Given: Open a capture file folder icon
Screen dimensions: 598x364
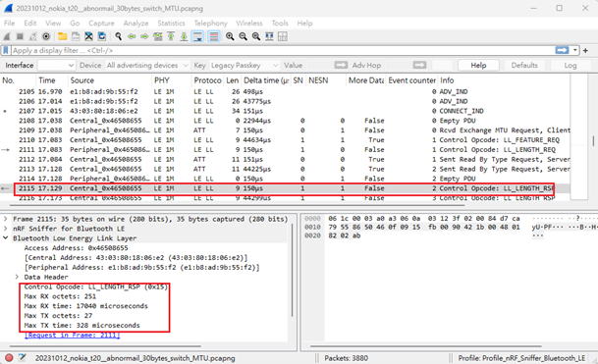Looking at the screenshot, I should (62, 36).
